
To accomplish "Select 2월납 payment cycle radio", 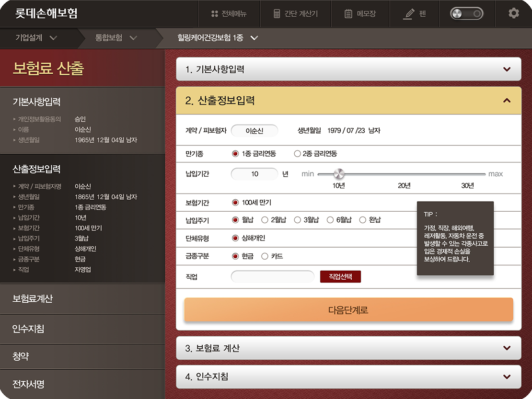I will (x=265, y=220).
